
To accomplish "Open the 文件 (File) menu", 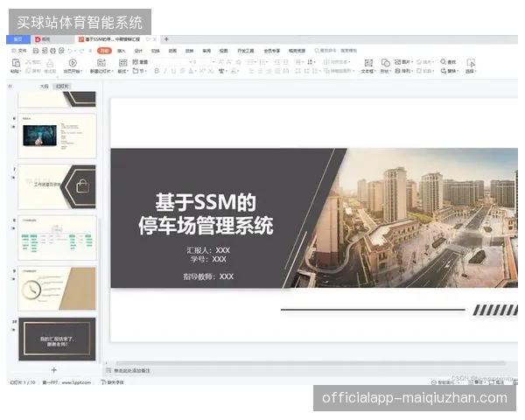I will 19,51.
